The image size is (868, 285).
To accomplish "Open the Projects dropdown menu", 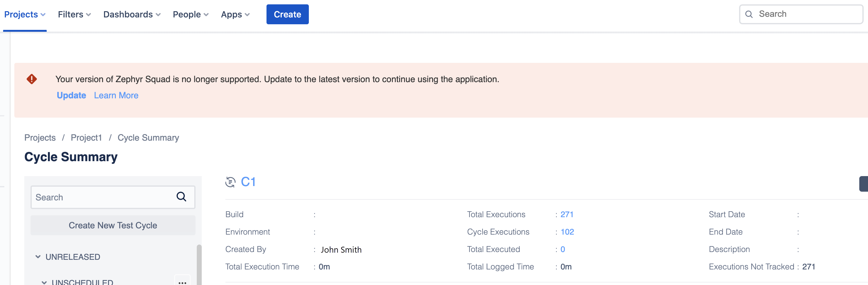I will coord(25,15).
